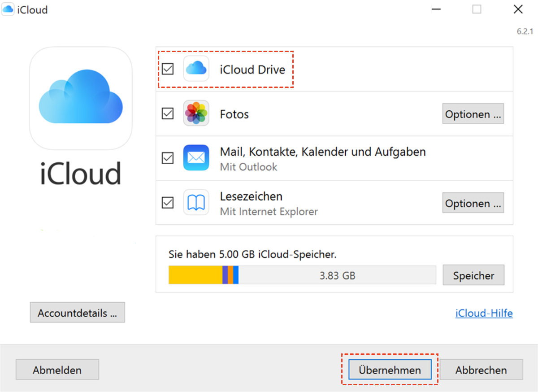The image size is (538, 392).
Task: Close the iCloud window
Action: click(x=518, y=9)
